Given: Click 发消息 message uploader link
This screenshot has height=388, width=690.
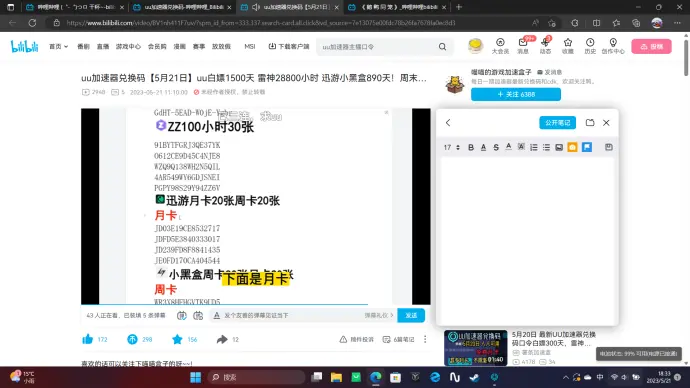Looking at the screenshot, I should click(550, 72).
